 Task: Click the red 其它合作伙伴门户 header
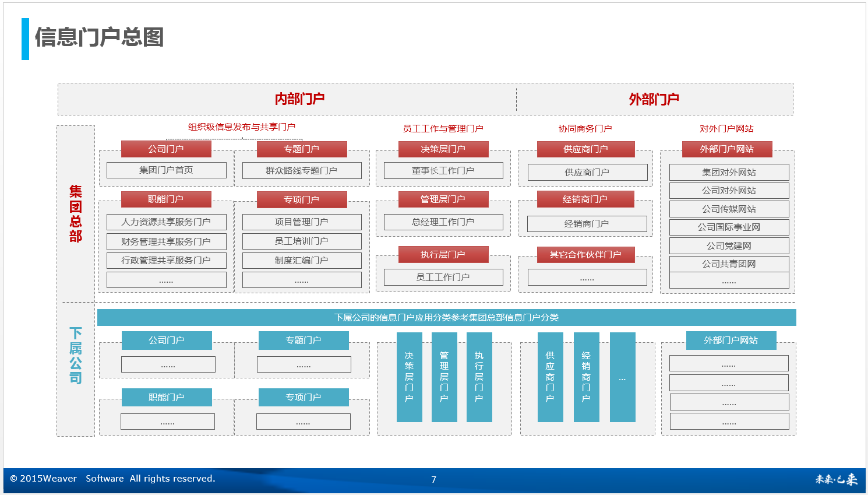pos(585,255)
